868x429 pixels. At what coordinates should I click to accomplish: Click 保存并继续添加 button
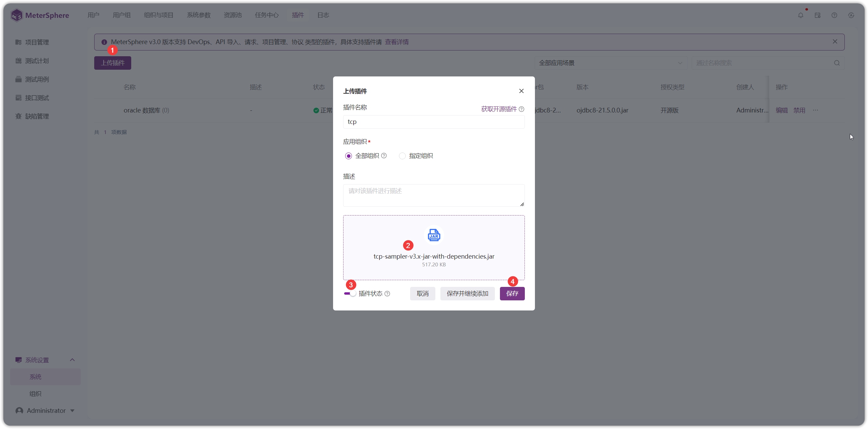point(467,293)
